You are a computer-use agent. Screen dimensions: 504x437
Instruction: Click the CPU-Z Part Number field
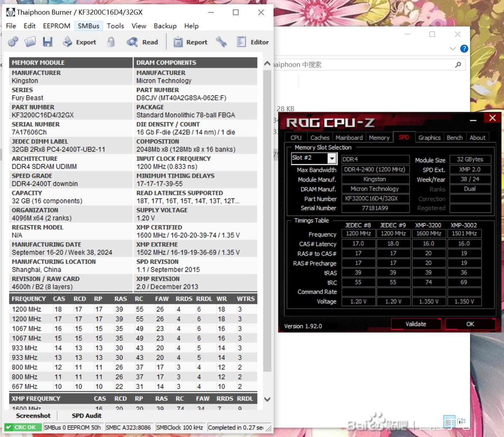point(375,198)
